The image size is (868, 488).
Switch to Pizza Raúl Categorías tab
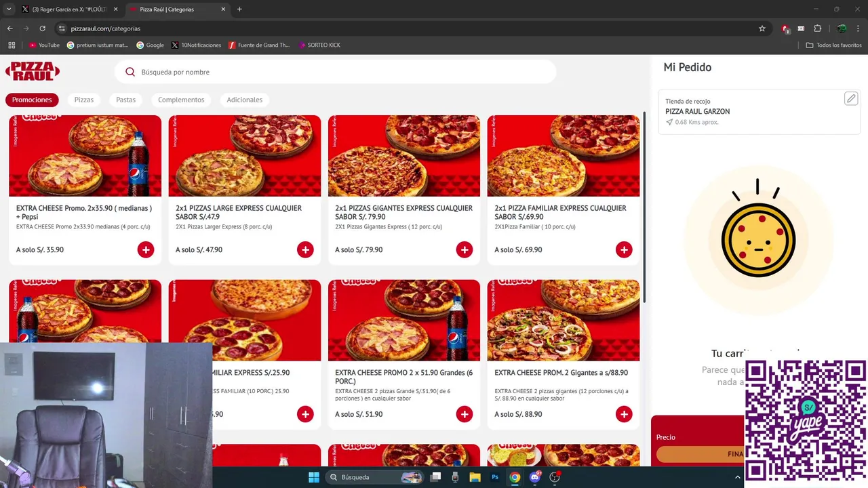click(x=178, y=9)
